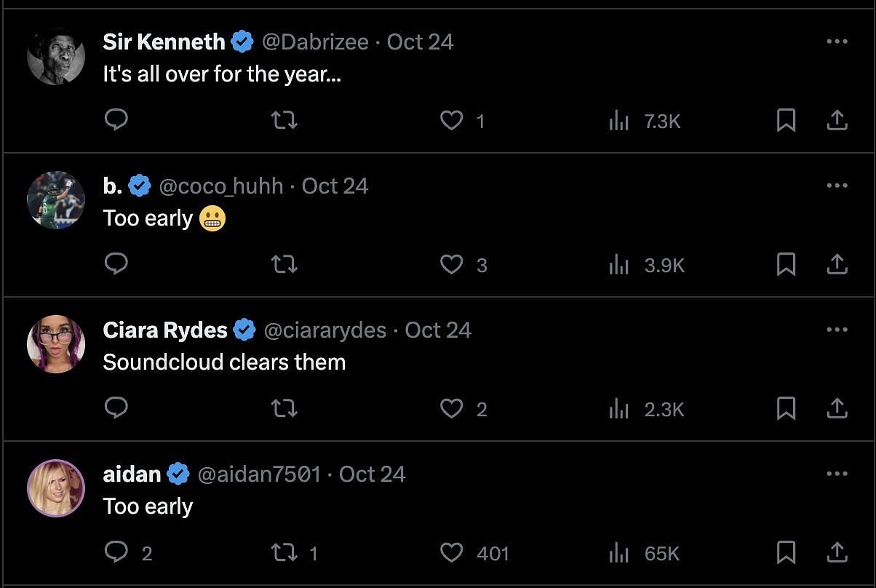View analytics of the 3.9K views tweet
The width and height of the screenshot is (876, 588).
point(647,265)
